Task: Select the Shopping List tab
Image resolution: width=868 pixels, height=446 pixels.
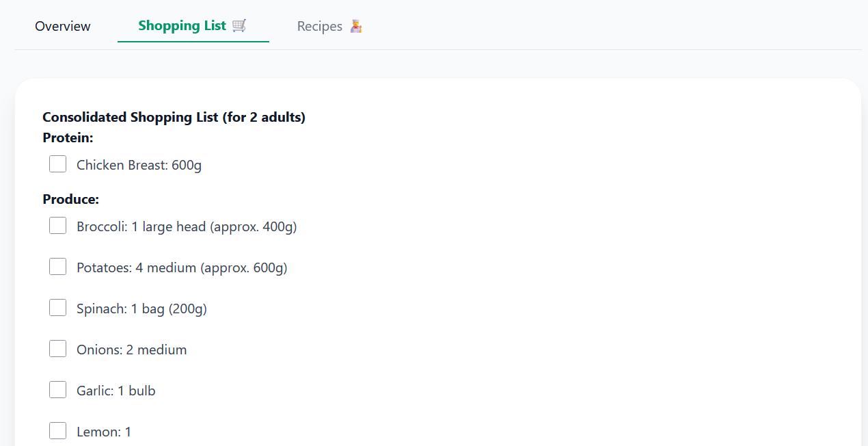Action: (182, 26)
